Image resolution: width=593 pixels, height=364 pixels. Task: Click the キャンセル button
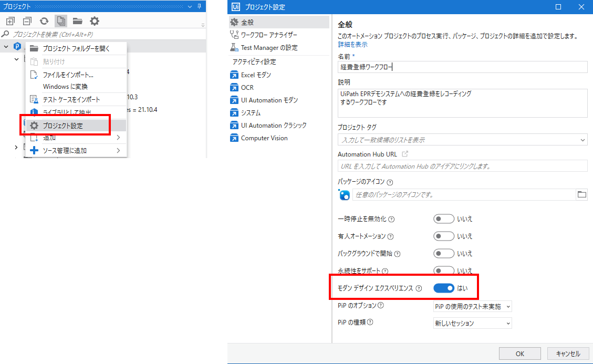pos(568,354)
